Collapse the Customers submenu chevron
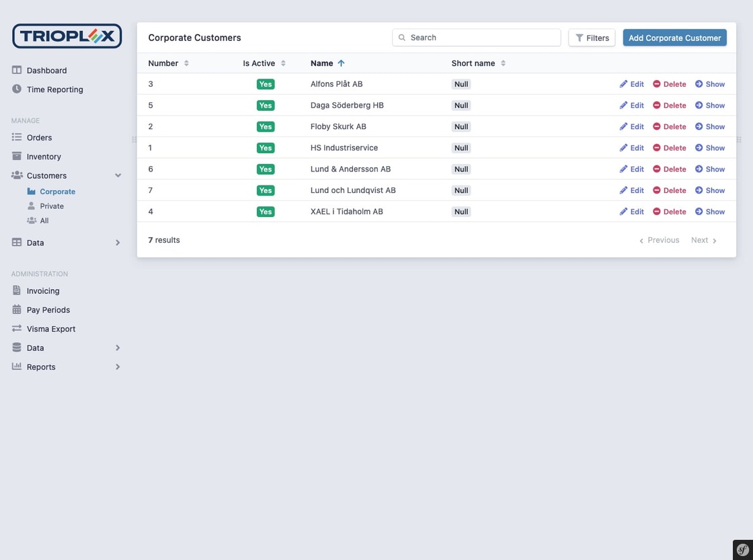Viewport: 753px width, 560px height. 118,175
